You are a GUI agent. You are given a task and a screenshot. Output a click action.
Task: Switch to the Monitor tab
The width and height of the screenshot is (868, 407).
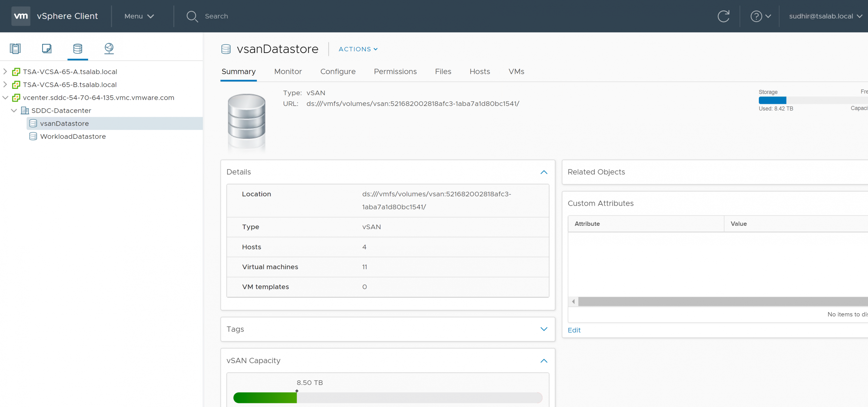click(288, 72)
